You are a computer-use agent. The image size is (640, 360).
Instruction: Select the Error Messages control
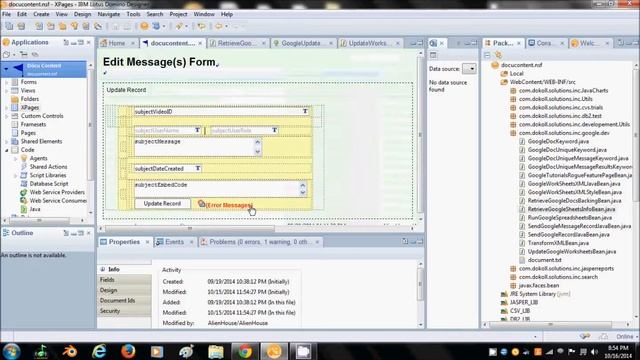click(x=225, y=205)
